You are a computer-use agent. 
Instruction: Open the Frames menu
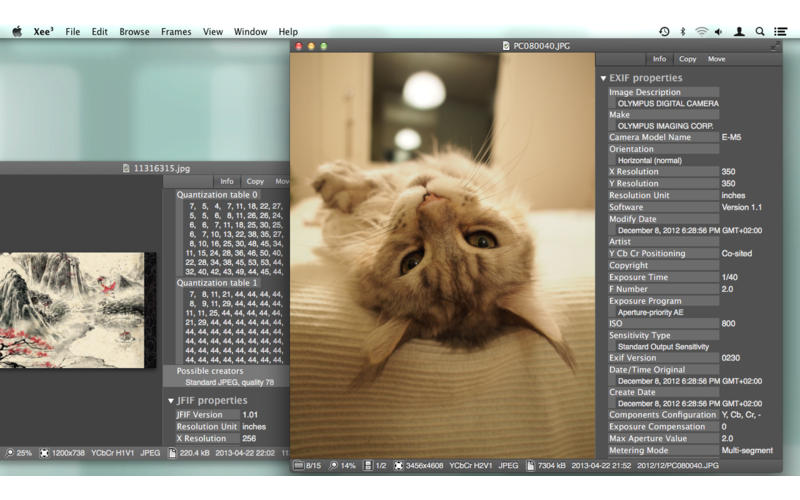[x=175, y=32]
